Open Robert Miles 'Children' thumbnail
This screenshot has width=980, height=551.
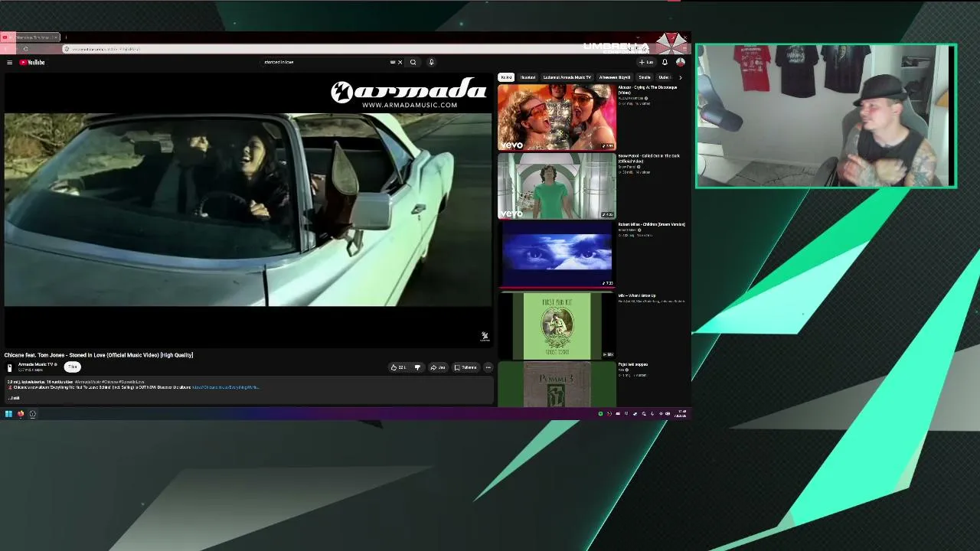tap(557, 255)
